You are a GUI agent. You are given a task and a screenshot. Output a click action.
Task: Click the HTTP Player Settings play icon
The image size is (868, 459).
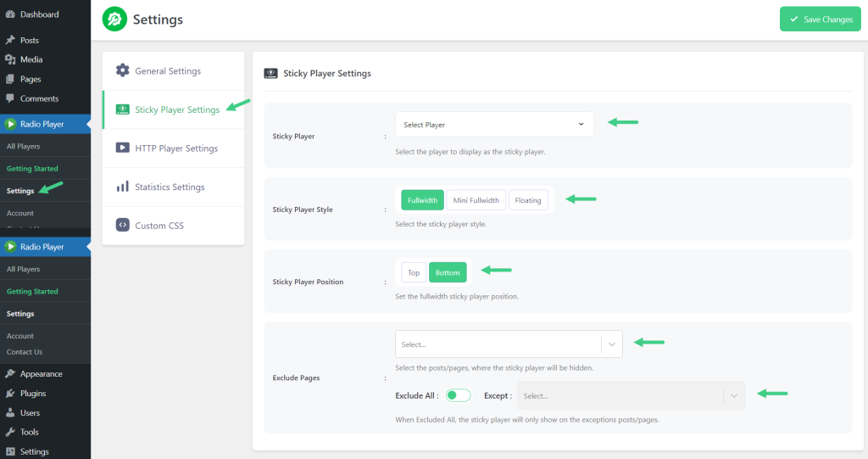pyautogui.click(x=122, y=148)
